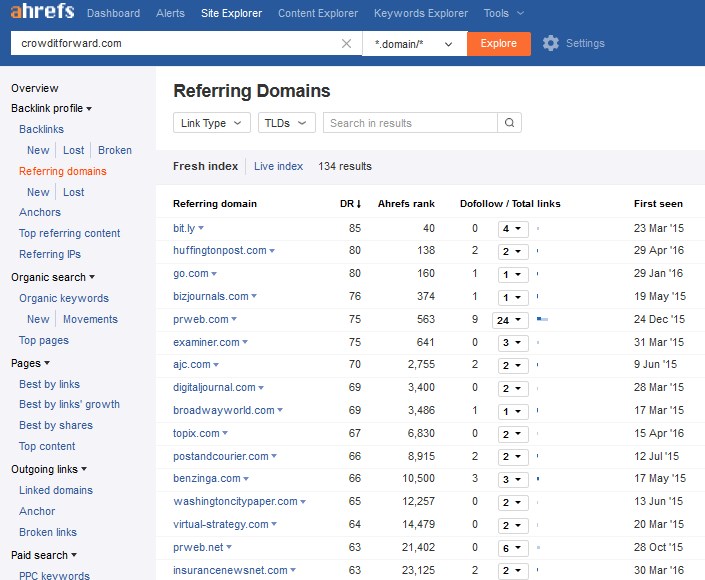Screen dimensions: 705x580
Task: Open the Link Type filter dropdown
Action: click(x=211, y=123)
